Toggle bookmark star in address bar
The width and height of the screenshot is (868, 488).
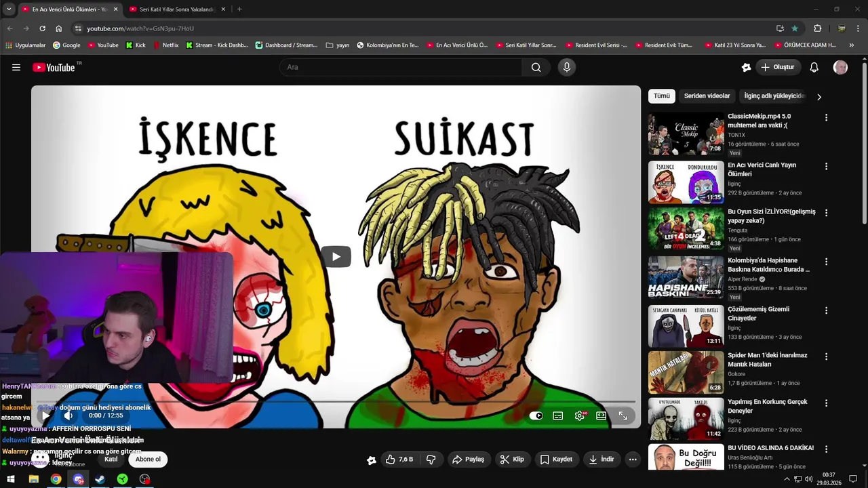[x=795, y=28]
